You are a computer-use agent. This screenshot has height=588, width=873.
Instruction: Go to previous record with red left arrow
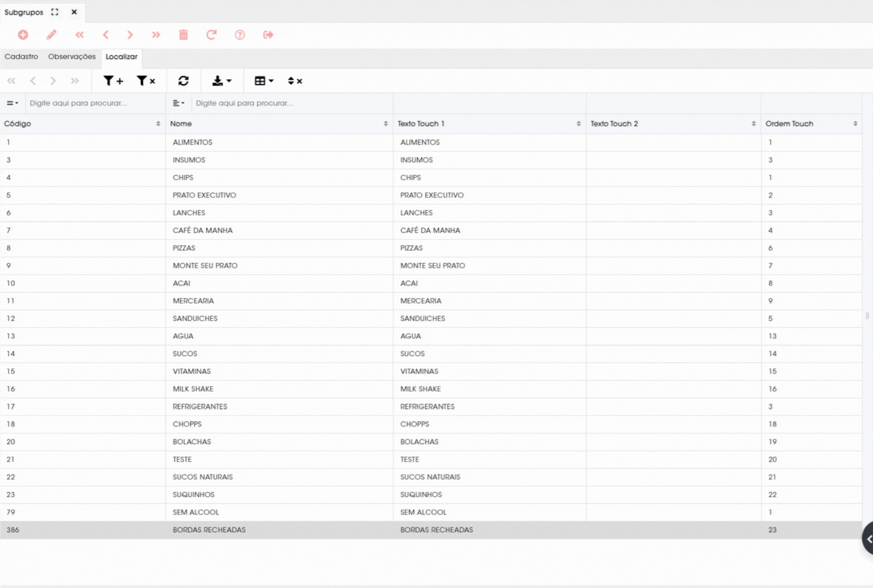(x=105, y=35)
